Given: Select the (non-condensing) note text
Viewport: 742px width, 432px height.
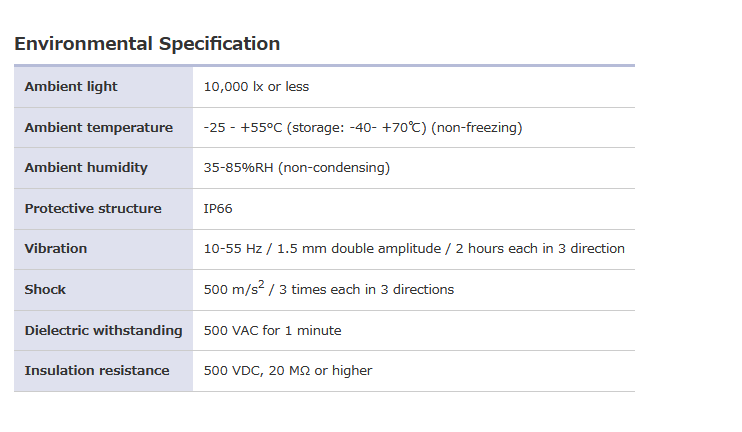Looking at the screenshot, I should click(334, 168).
